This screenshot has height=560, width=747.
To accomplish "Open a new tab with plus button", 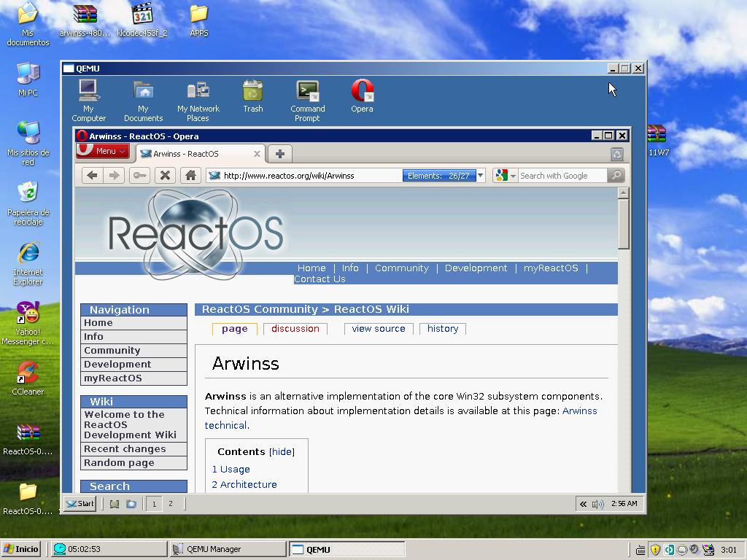I will [279, 153].
